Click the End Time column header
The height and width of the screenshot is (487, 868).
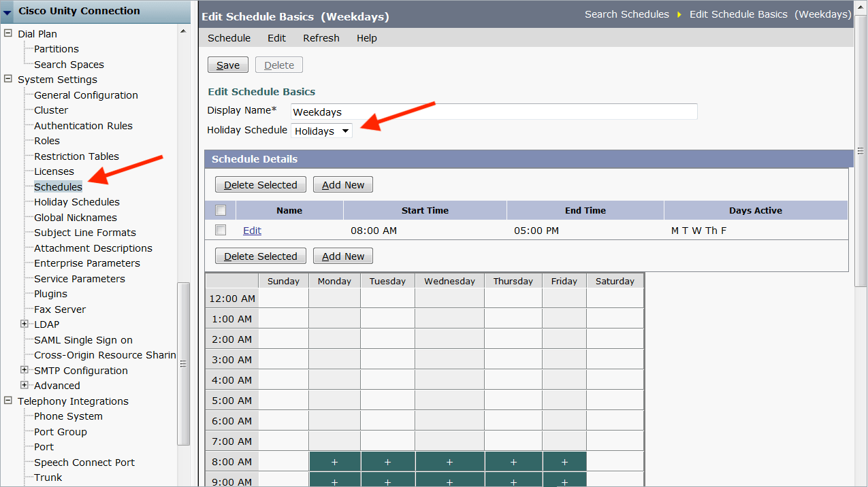[x=585, y=211]
